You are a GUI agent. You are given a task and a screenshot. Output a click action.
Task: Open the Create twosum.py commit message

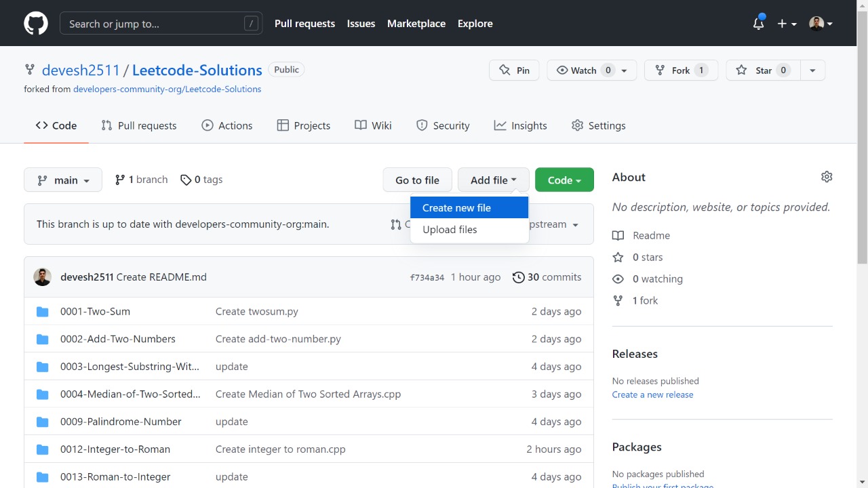pyautogui.click(x=257, y=312)
